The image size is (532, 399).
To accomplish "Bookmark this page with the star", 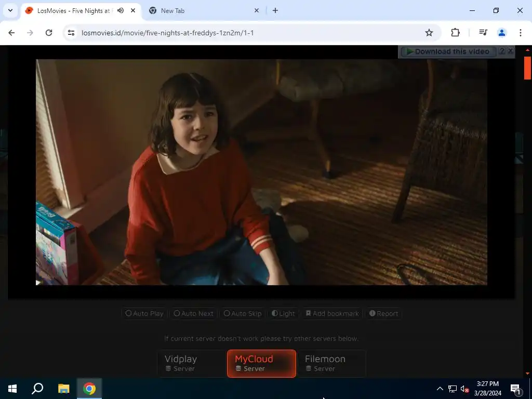I will [429, 33].
